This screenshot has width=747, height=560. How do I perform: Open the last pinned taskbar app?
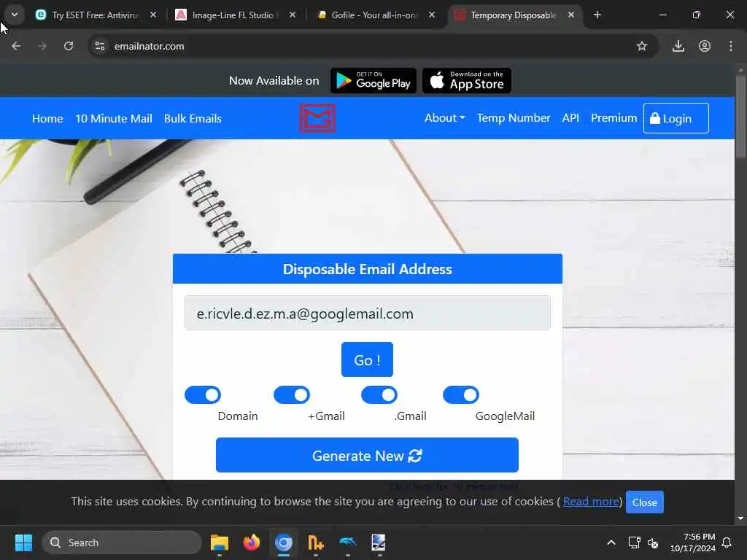pyautogui.click(x=379, y=542)
